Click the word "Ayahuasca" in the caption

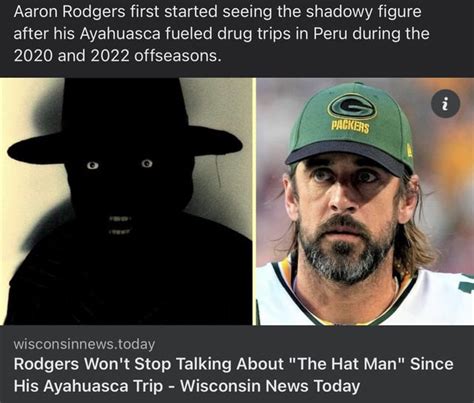120,34
